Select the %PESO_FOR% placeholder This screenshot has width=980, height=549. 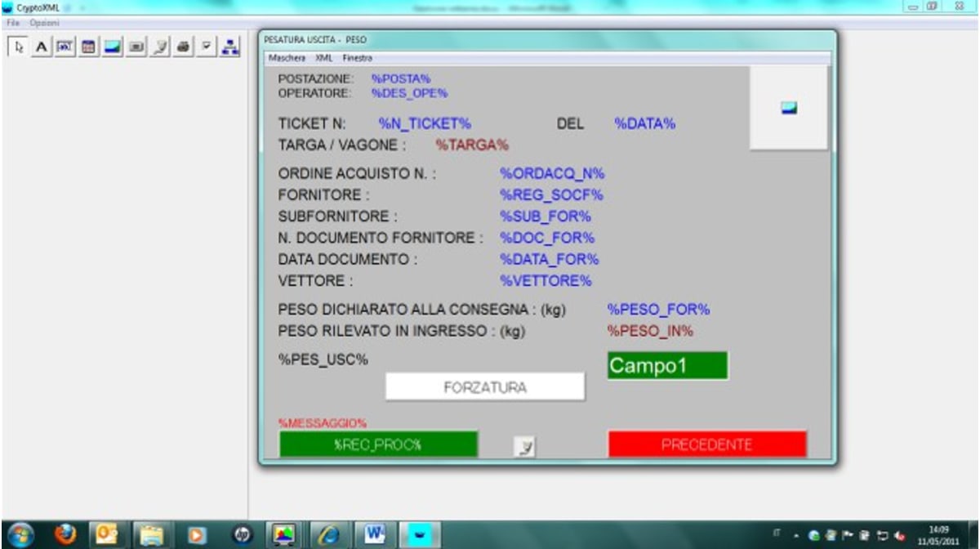[x=658, y=310]
